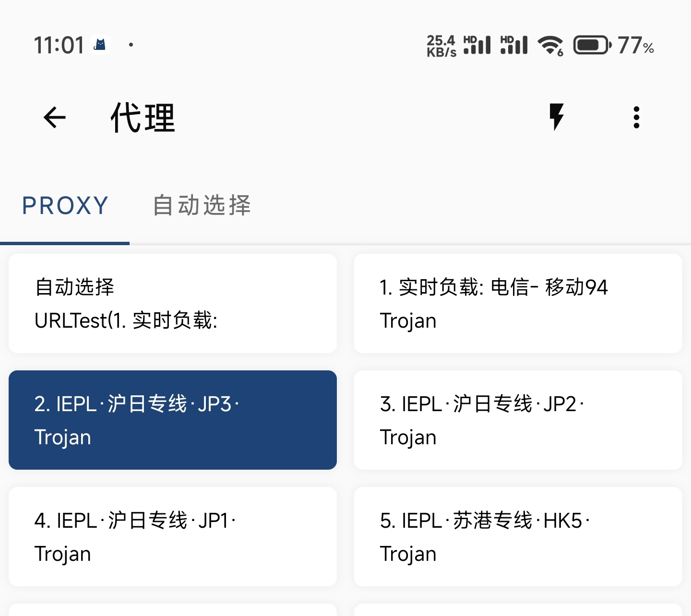Image resolution: width=691 pixels, height=616 pixels.
Task: Choose the 4. IEPL 沪日专线 JP1 node
Action: click(x=173, y=537)
